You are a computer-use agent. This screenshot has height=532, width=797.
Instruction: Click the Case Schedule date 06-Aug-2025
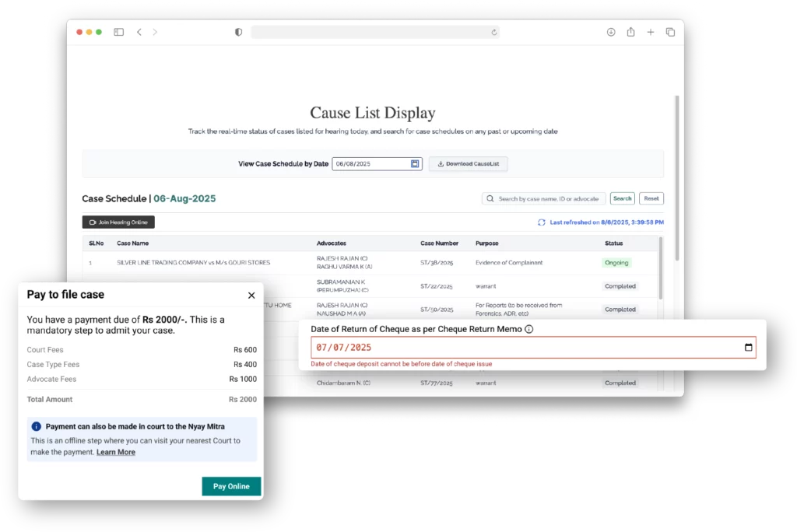184,198
